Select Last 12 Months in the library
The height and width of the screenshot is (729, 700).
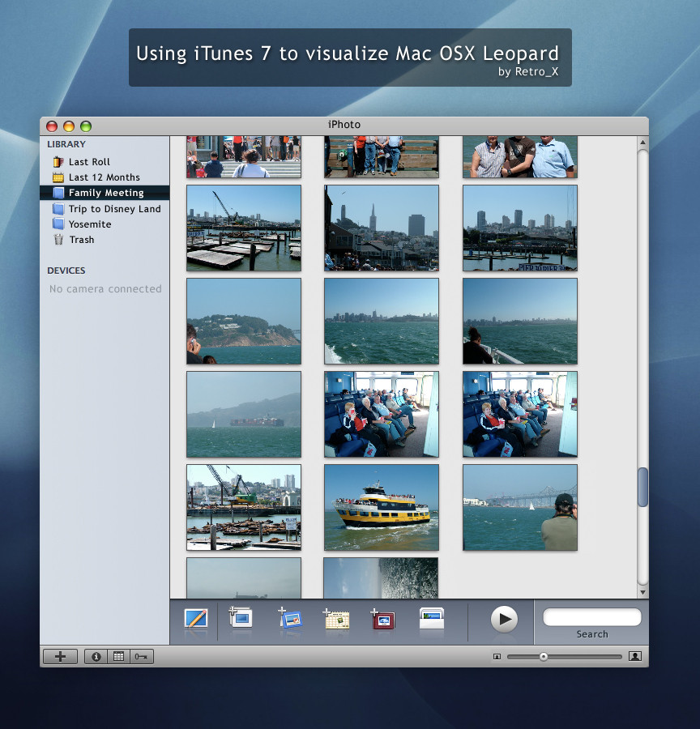tap(105, 177)
